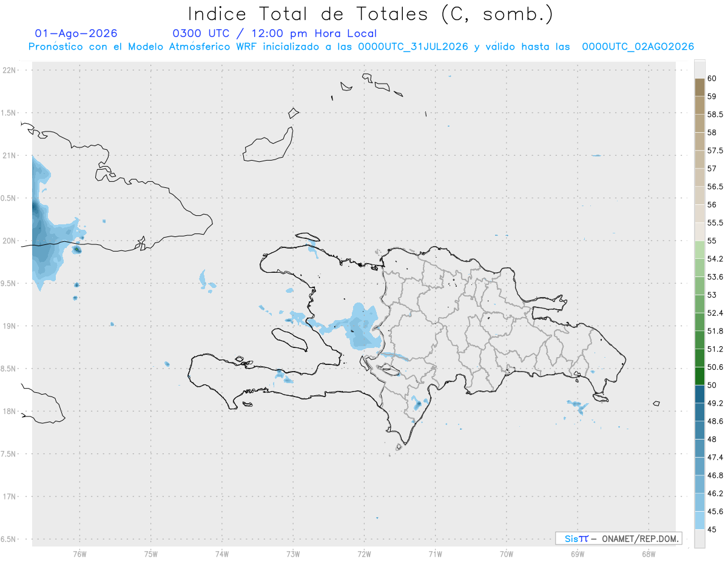Click the "46.2" colorbar value

point(715,493)
